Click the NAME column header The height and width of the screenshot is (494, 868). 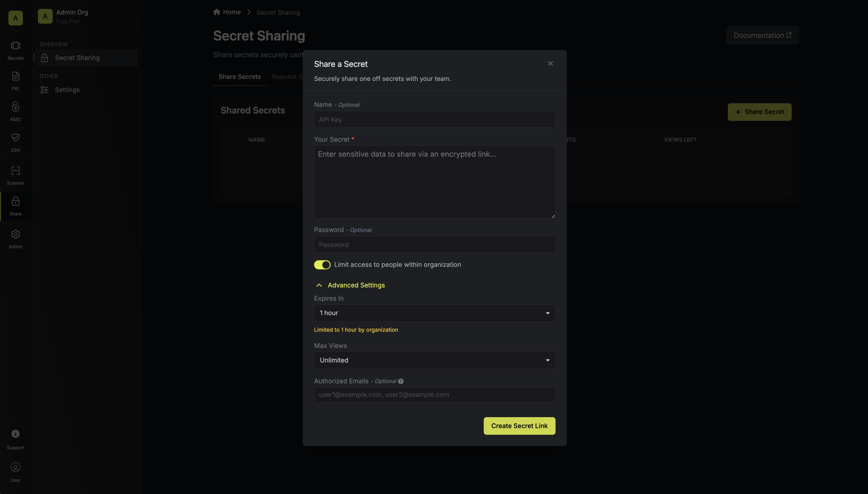(256, 140)
